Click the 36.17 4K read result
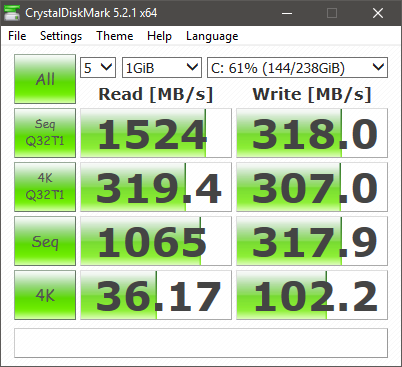The image size is (402, 367). pos(156,295)
